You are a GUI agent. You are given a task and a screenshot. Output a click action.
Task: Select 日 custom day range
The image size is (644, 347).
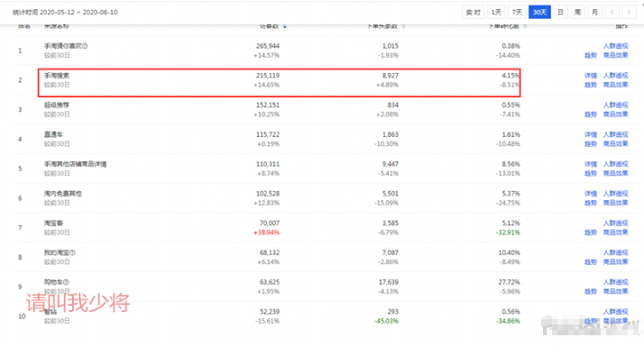(560, 12)
